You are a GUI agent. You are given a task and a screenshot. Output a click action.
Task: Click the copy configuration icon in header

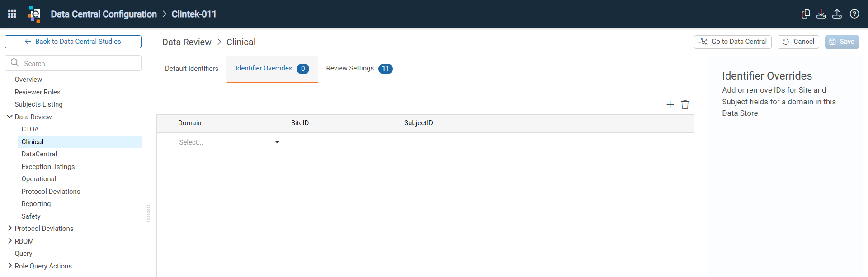[x=806, y=14]
